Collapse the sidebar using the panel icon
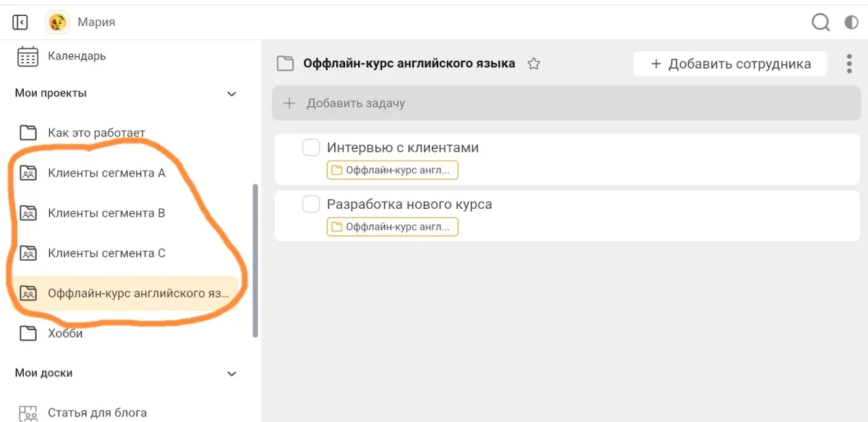Viewport: 868px width, 422px height. click(x=20, y=22)
